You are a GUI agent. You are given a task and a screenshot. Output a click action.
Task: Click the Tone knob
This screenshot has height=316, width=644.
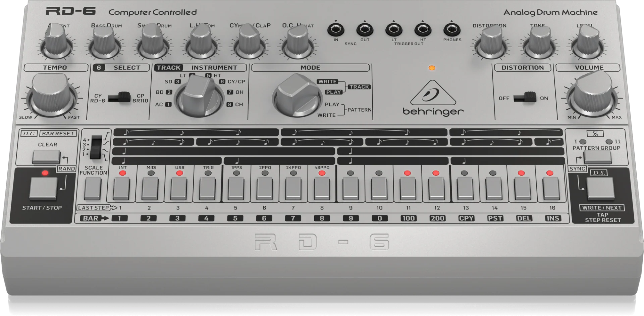(539, 42)
